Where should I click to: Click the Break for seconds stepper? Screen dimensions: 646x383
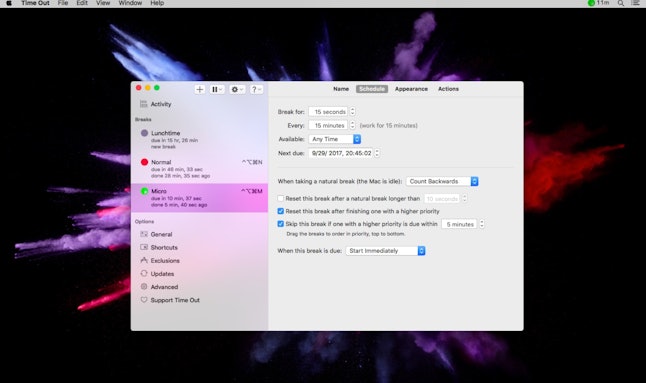click(352, 112)
